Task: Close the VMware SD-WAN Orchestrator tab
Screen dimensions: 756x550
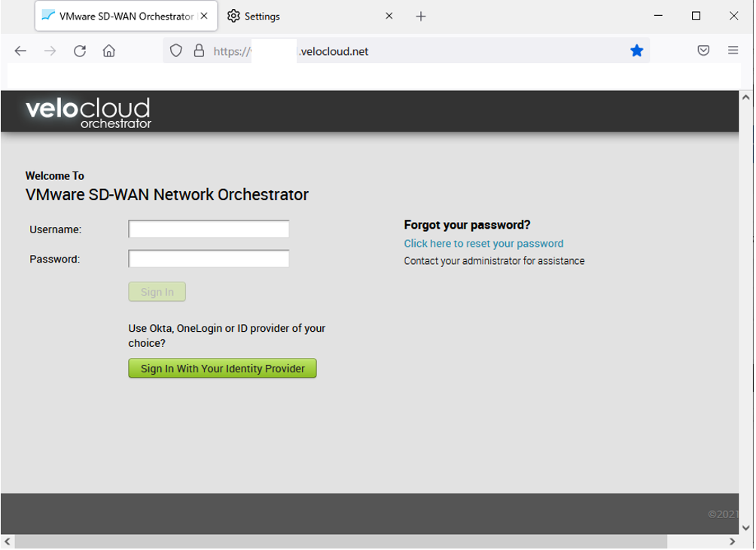Action: point(204,16)
